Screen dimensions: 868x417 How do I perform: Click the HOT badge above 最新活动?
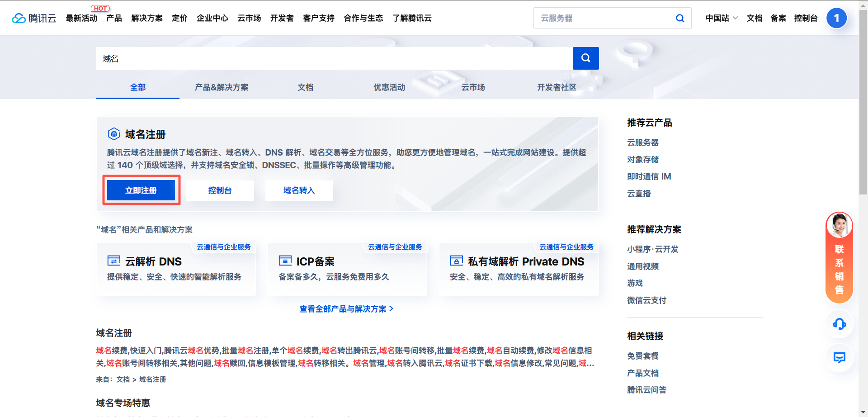(100, 9)
